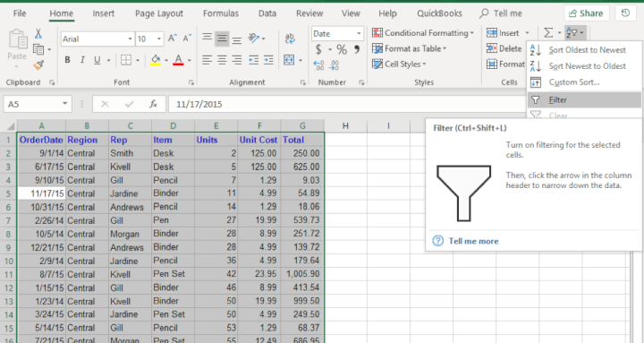
Task: Click Merge and Center icon
Action: pyautogui.click(x=289, y=60)
